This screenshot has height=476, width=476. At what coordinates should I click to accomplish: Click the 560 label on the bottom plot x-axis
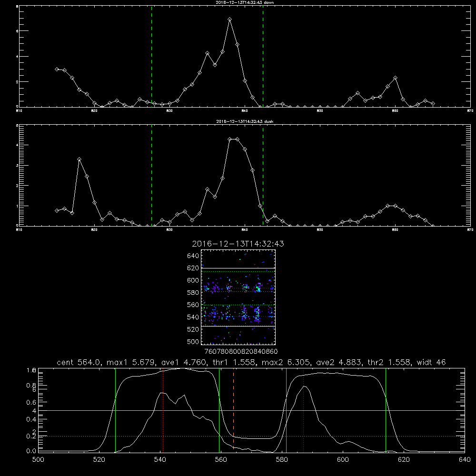pos(221,460)
